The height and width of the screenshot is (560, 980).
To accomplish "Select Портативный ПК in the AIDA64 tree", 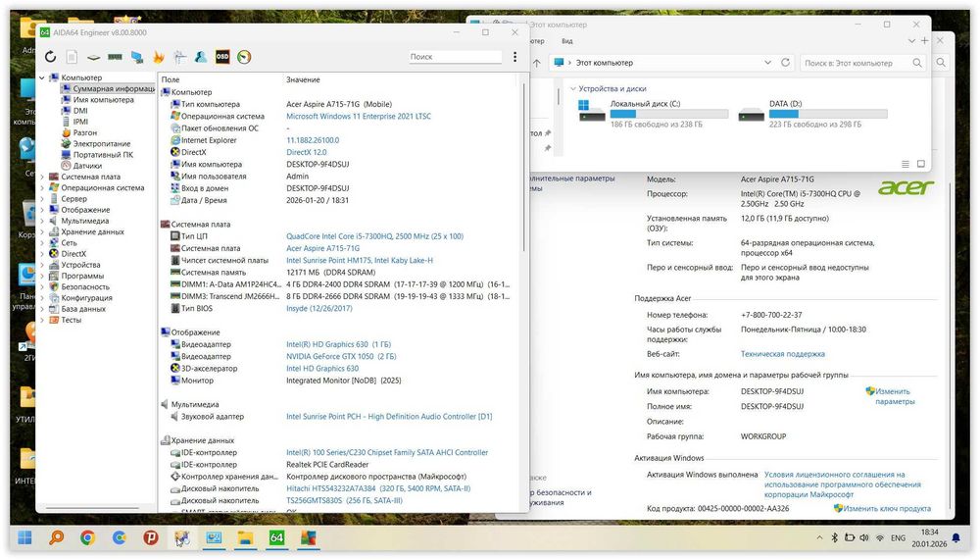I will tap(103, 155).
